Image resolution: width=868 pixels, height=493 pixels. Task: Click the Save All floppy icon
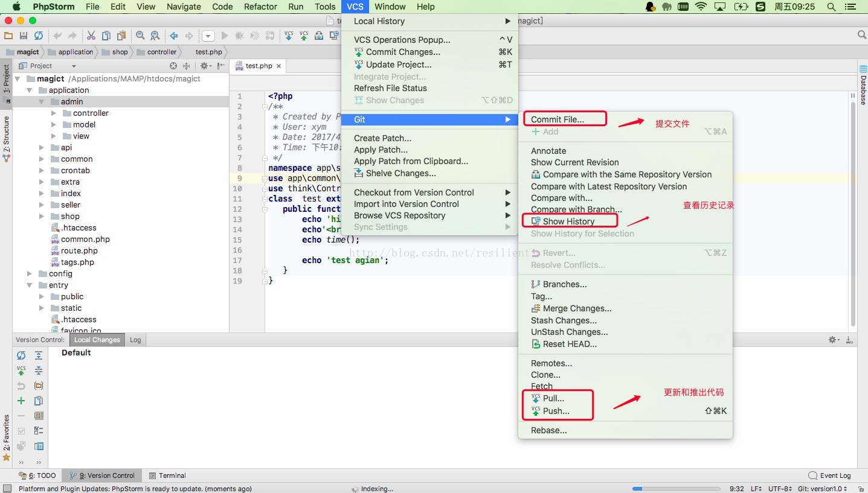pos(24,36)
